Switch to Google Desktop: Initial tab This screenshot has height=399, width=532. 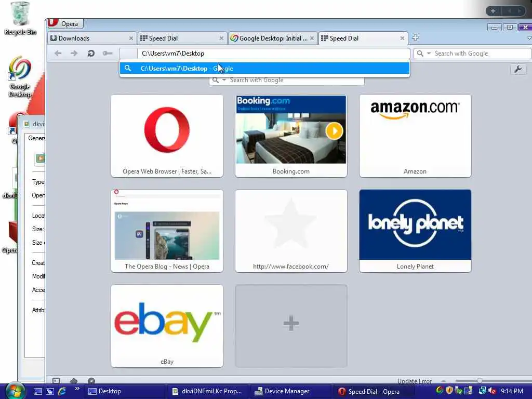[x=272, y=38]
